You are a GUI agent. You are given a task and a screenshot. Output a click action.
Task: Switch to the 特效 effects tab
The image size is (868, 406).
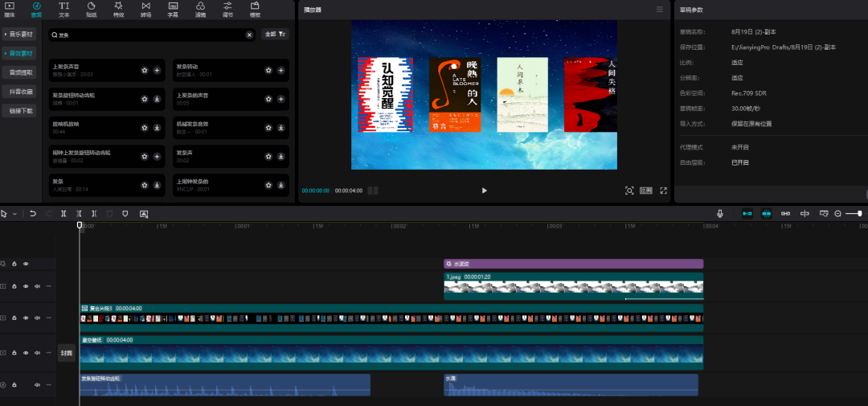click(118, 10)
